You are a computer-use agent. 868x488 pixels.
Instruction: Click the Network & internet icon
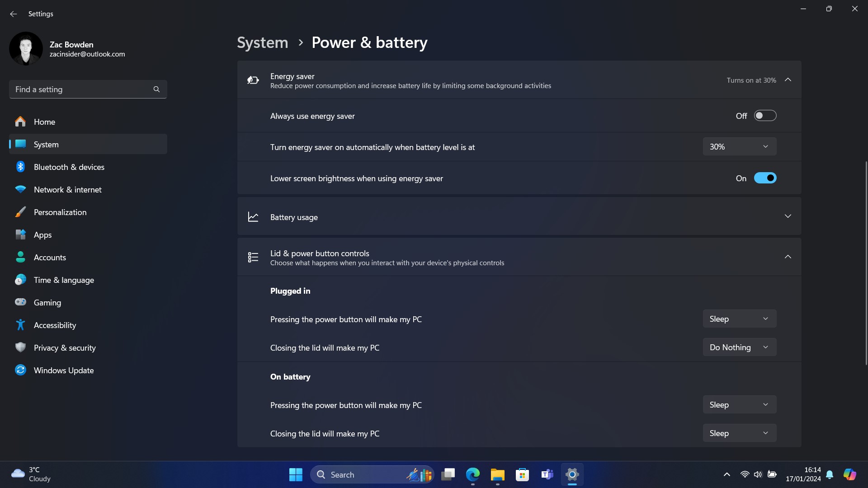point(21,190)
